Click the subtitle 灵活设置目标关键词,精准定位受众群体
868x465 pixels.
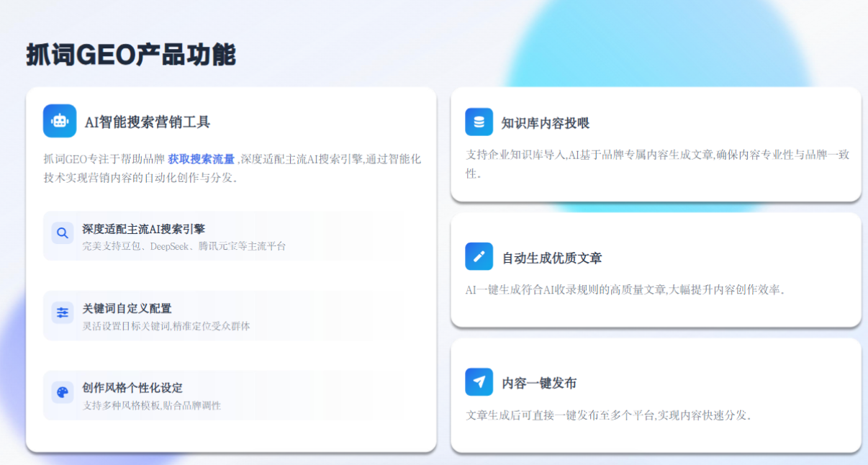click(x=166, y=326)
